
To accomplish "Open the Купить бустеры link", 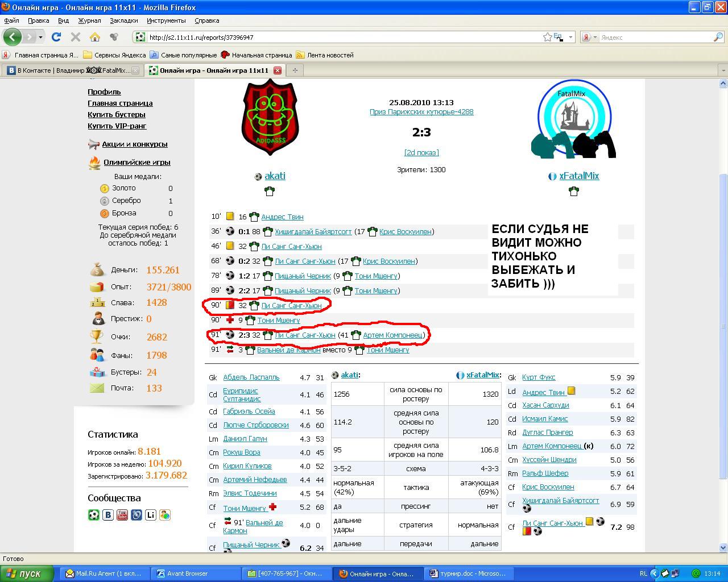I will [x=116, y=114].
